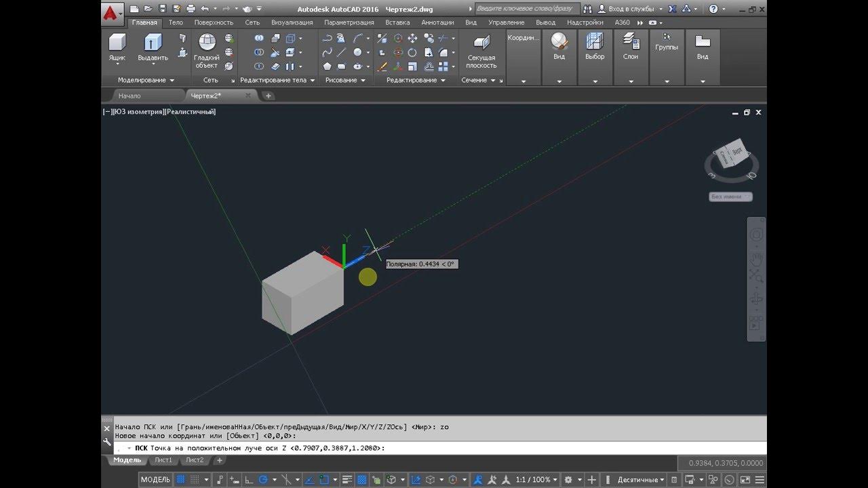The height and width of the screenshot is (488, 868).
Task: Click the solid Union icon
Action: (258, 38)
